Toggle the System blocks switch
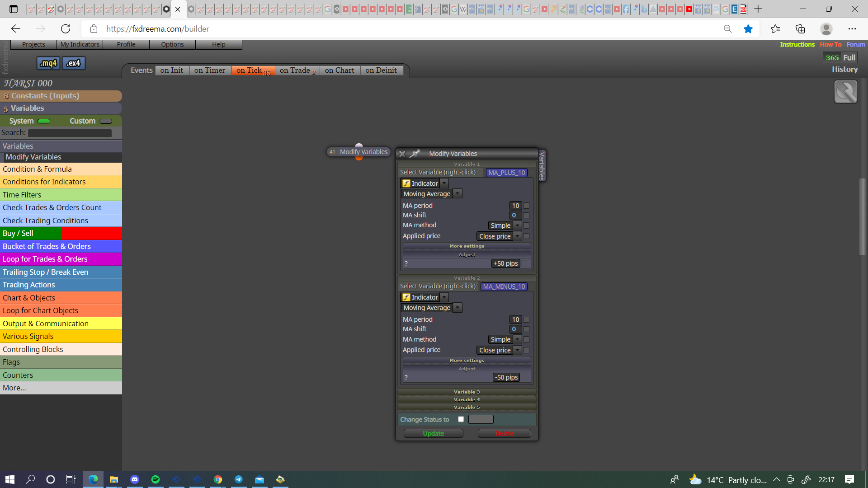Screen dimensions: 868x488 (44, 121)
